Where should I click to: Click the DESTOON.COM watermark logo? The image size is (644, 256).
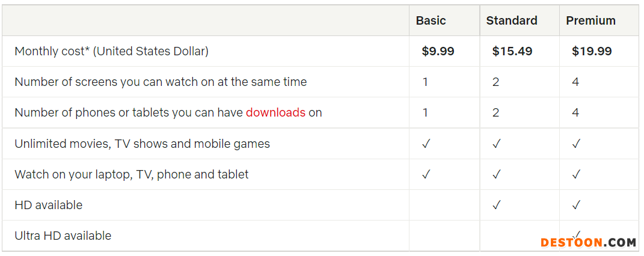(x=587, y=243)
